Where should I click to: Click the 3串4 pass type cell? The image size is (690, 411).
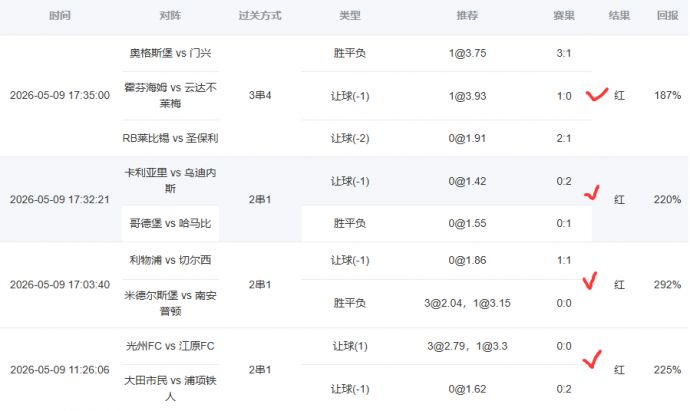click(x=260, y=95)
